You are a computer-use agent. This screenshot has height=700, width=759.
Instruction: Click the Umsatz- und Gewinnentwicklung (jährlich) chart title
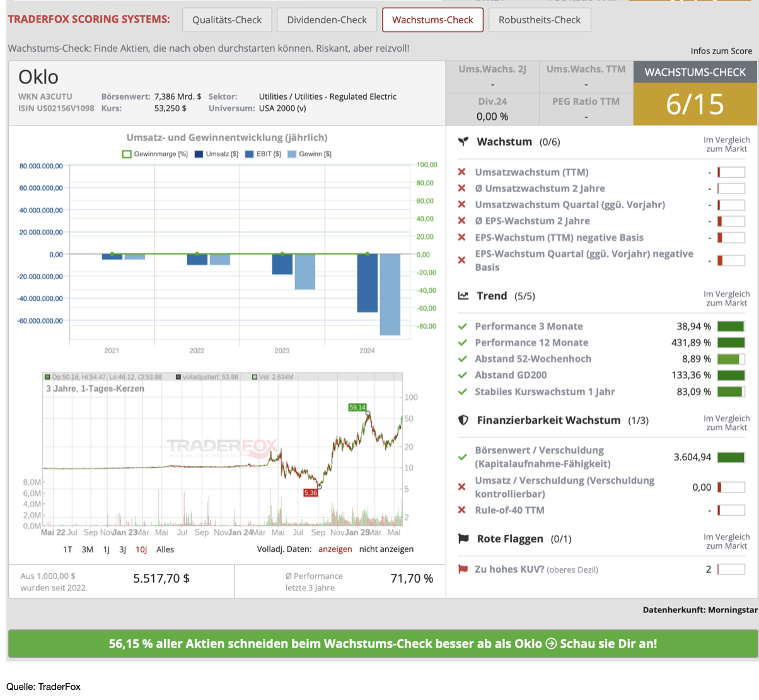(x=227, y=137)
